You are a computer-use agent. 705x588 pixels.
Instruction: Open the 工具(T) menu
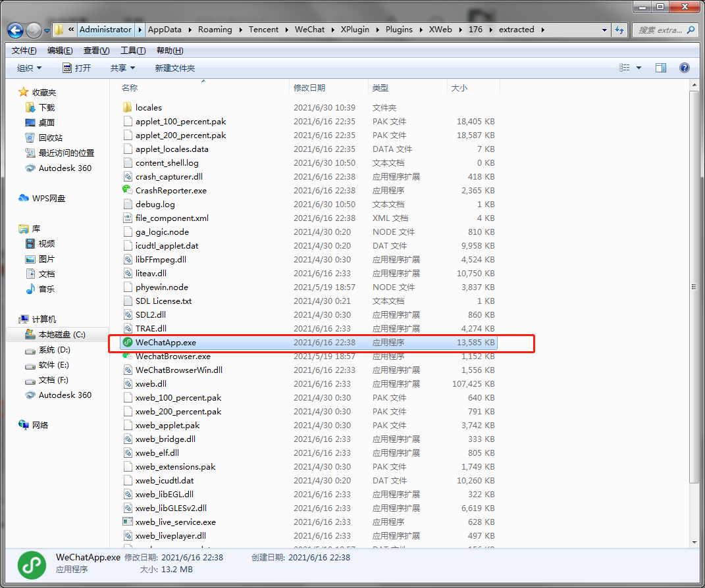coord(132,50)
